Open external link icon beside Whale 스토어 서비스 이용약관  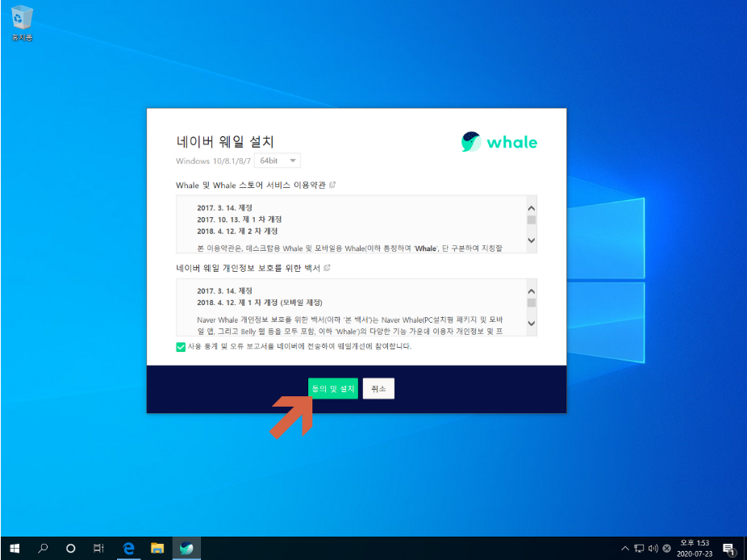332,185
